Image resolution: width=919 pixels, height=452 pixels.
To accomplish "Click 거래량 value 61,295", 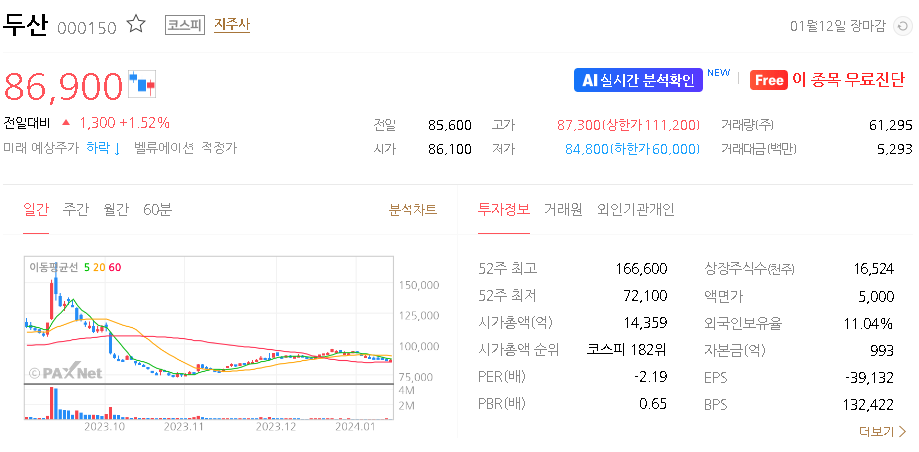I will click(x=891, y=125).
